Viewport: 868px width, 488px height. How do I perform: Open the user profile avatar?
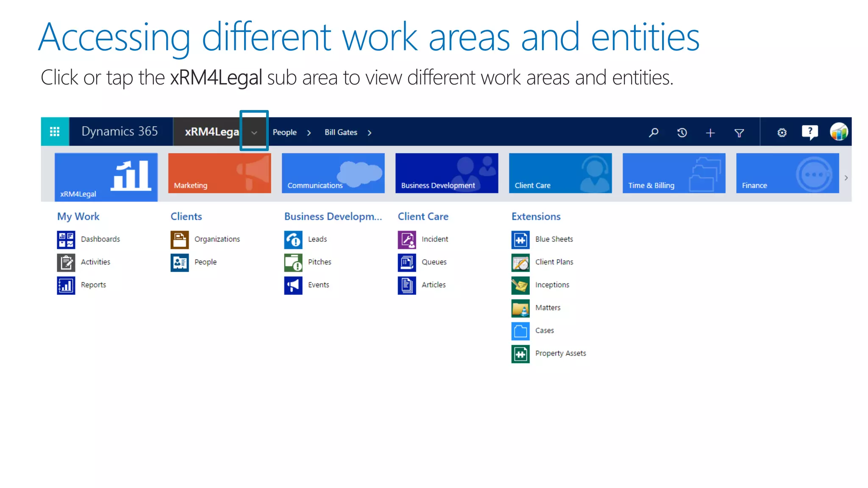click(x=839, y=132)
